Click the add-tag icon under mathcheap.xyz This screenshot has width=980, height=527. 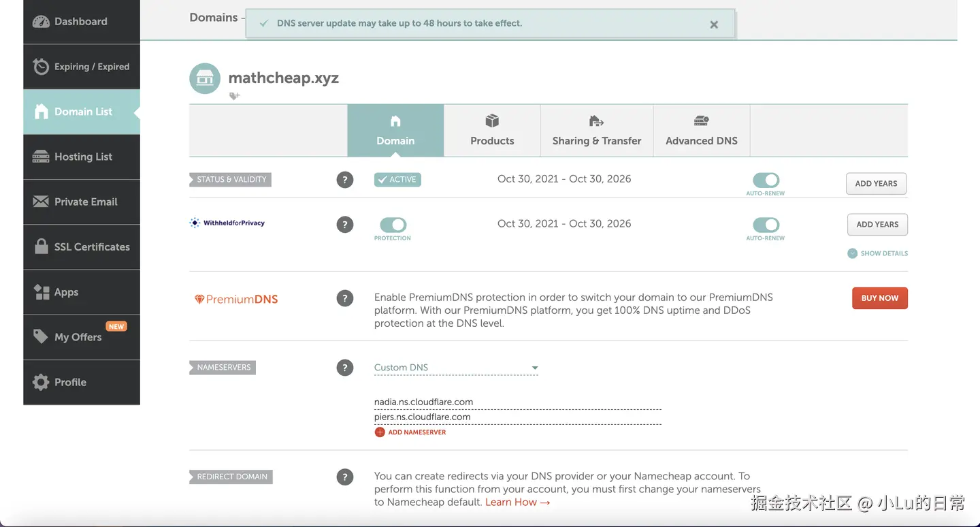click(x=234, y=97)
